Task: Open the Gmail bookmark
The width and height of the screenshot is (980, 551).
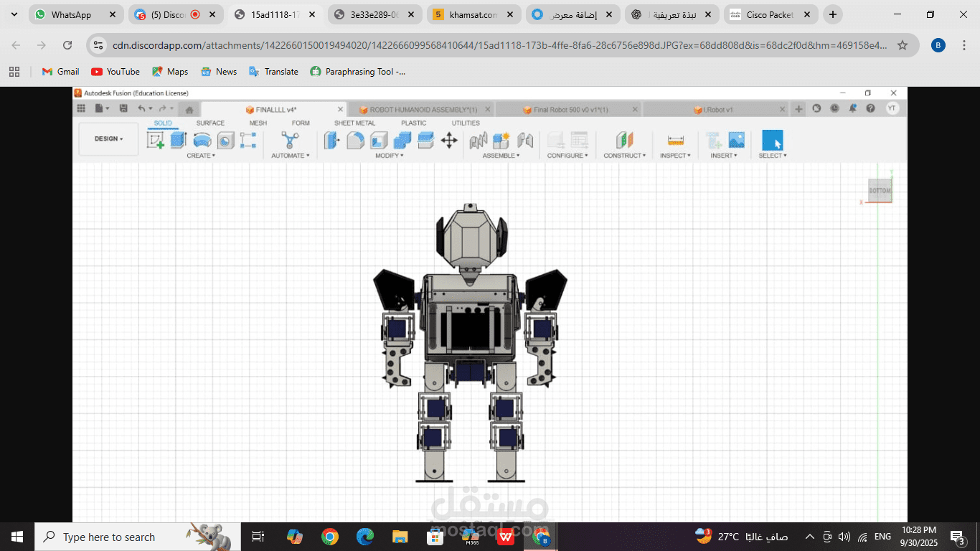Action: coord(60,72)
